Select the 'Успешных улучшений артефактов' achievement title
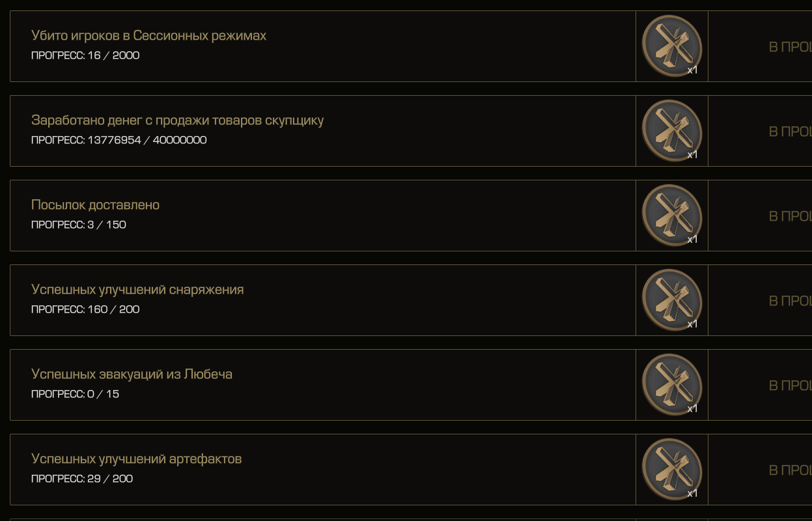Image resolution: width=812 pixels, height=521 pixels. (x=136, y=459)
